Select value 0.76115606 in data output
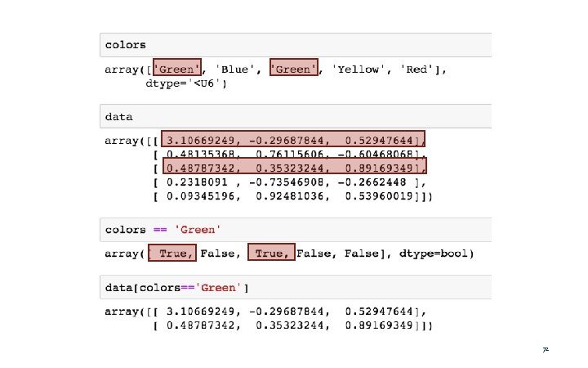Screen dimensions: 588x368 click(289, 155)
